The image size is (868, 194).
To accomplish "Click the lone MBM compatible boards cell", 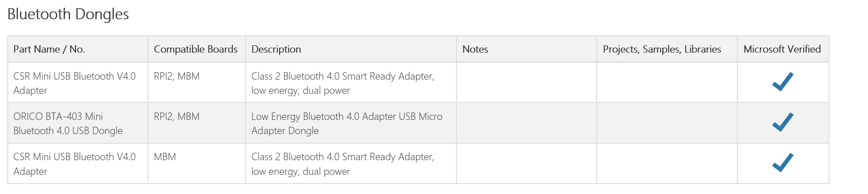I will click(165, 157).
